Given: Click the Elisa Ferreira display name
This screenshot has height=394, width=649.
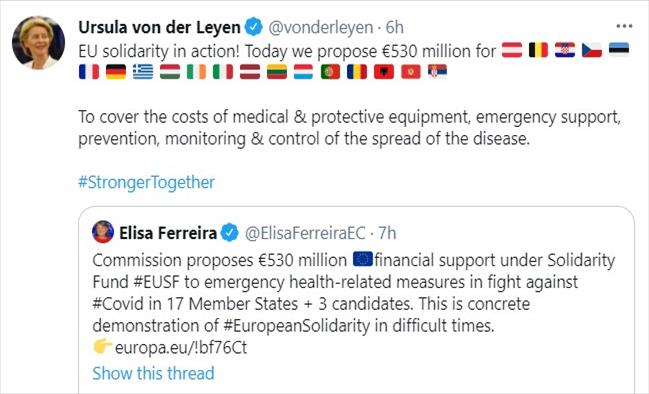Looking at the screenshot, I should coord(168,233).
